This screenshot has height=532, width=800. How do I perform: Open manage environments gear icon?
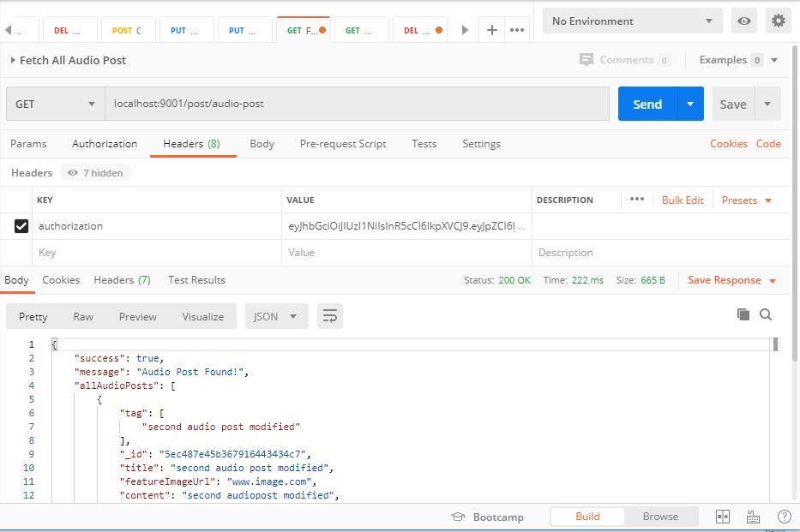click(x=778, y=21)
